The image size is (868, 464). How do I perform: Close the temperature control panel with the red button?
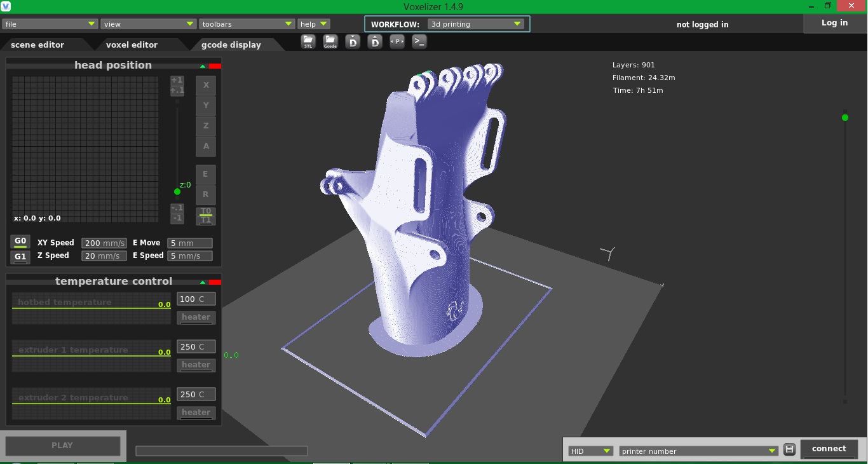[215, 282]
